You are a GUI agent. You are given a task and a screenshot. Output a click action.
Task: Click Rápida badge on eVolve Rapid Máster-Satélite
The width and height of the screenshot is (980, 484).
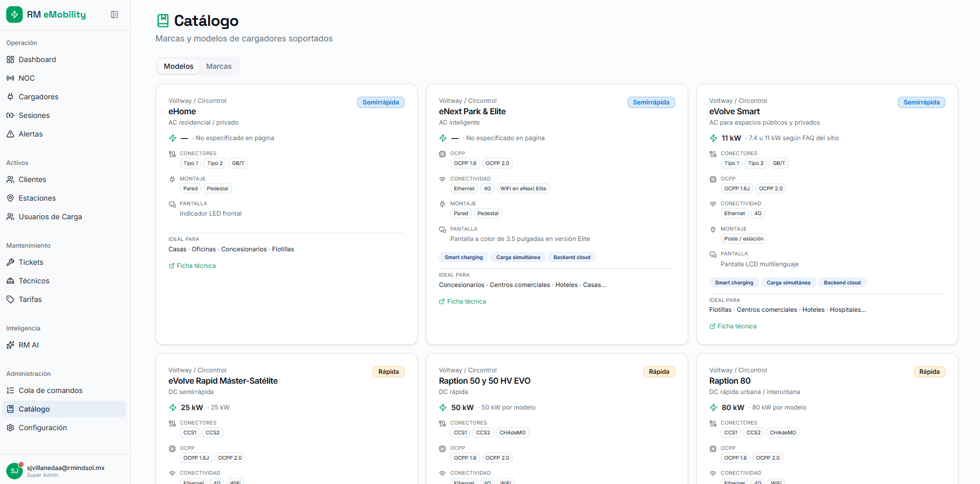click(389, 372)
